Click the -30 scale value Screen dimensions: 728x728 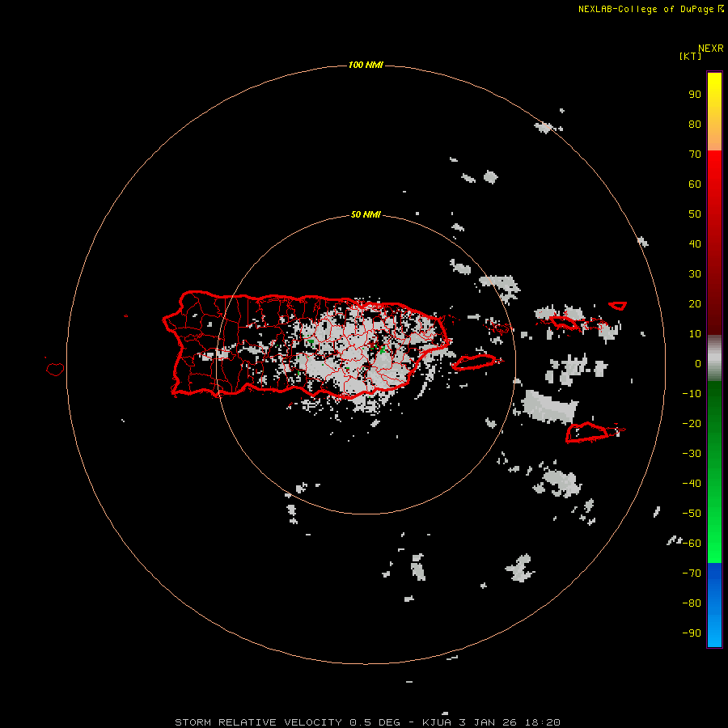(x=692, y=454)
